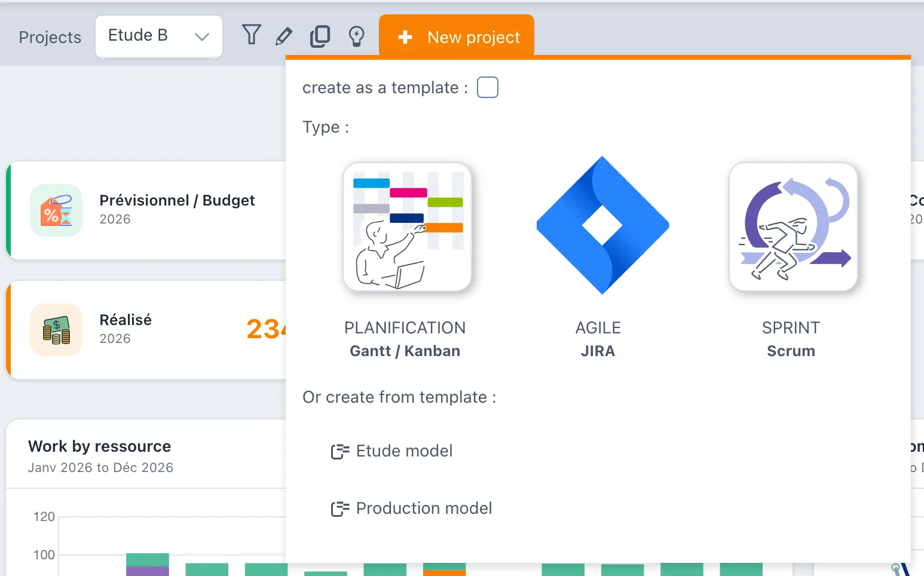Image resolution: width=924 pixels, height=576 pixels.
Task: Click the pencil edit icon
Action: coord(284,36)
